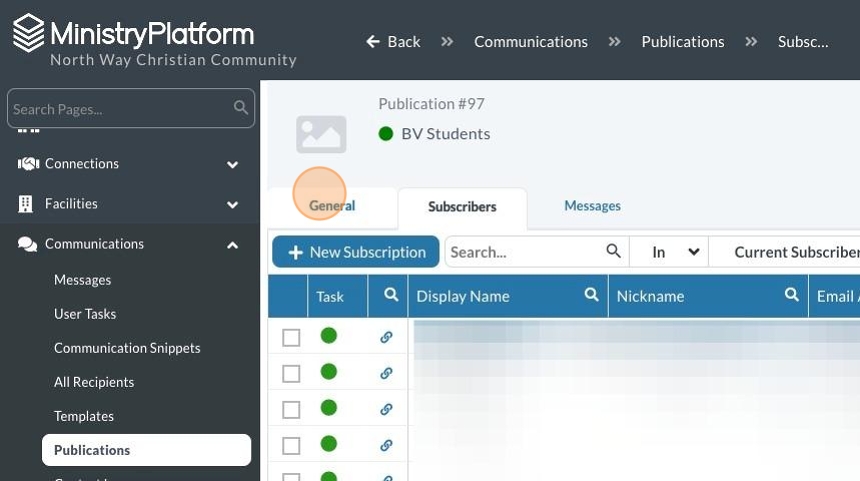This screenshot has height=481, width=860.
Task: Open Communications breadcrumb link
Action: [531, 42]
